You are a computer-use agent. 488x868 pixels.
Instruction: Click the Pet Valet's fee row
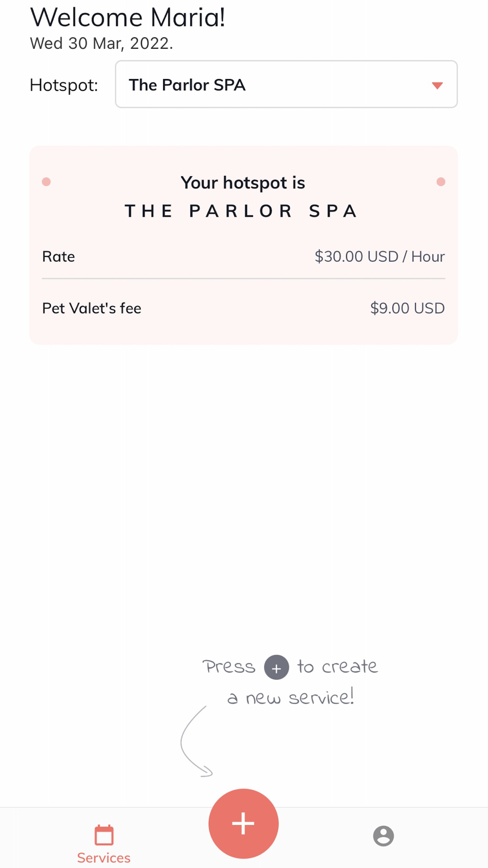244,308
